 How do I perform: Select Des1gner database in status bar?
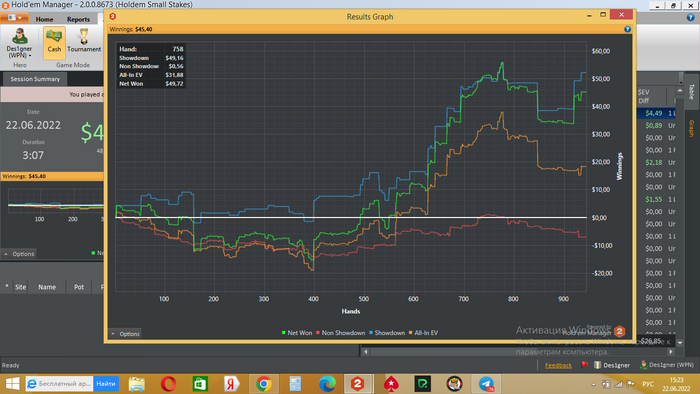[x=612, y=365]
